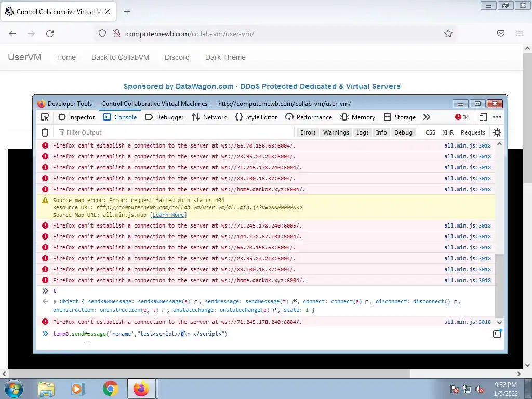Click the tracking protection shield icon
Viewport: 532px width, 399px height.
[102, 34]
